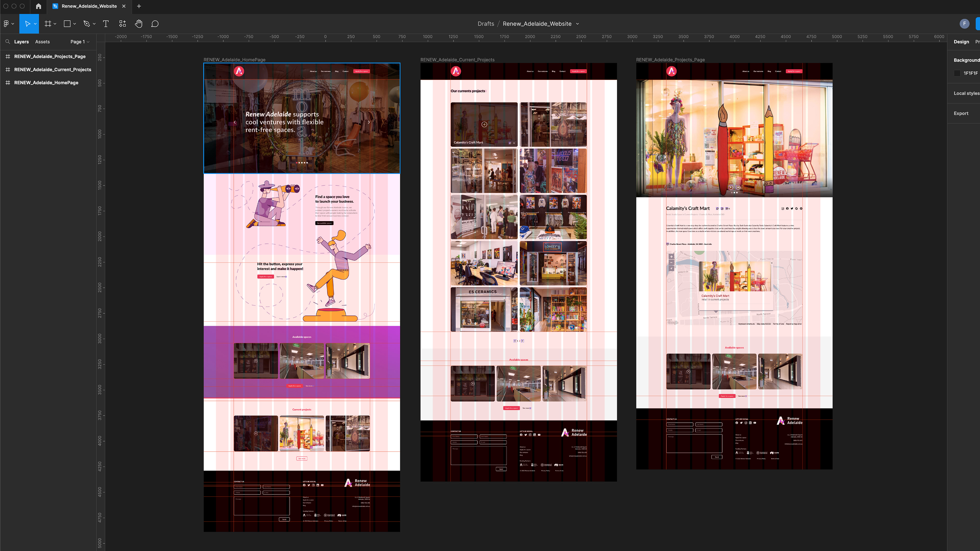Click ES CERAMICS project thumbnail
This screenshot has height=551, width=980.
(x=484, y=309)
